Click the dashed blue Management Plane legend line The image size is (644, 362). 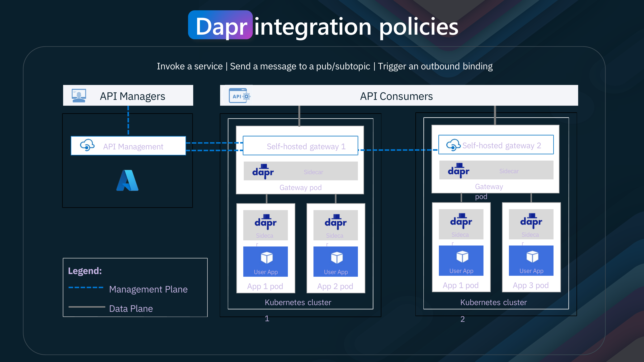click(x=86, y=288)
